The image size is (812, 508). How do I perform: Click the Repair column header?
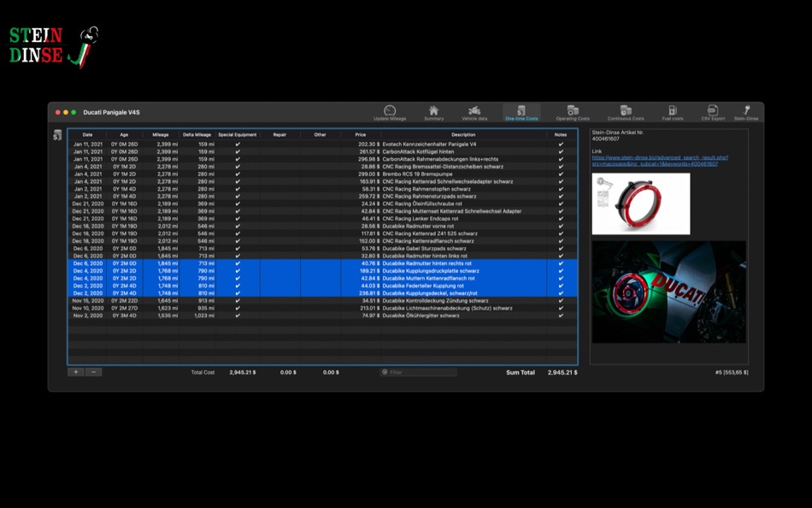click(x=279, y=135)
